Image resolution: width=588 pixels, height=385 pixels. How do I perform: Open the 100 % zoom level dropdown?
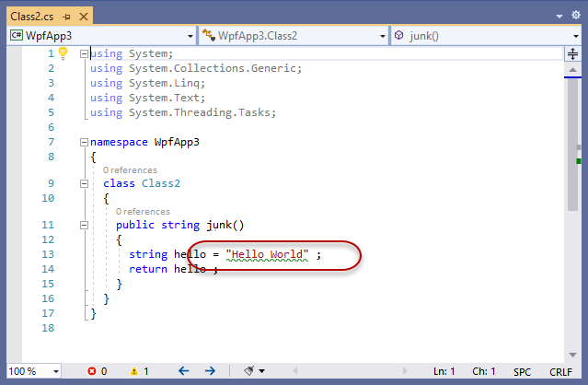point(55,371)
